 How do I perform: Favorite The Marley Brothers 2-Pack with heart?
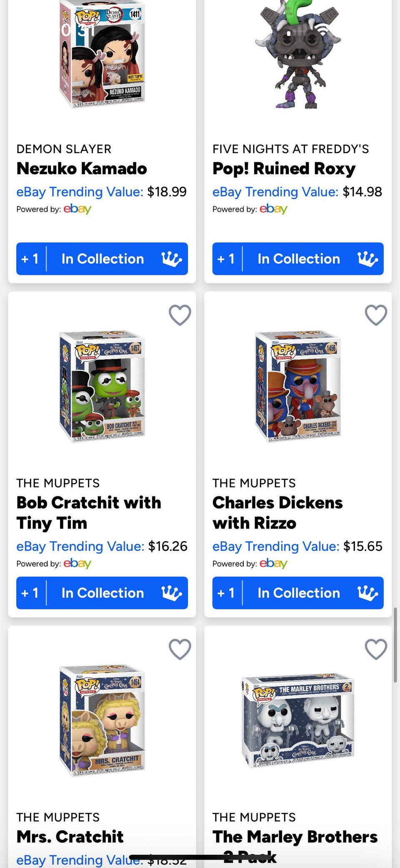[x=376, y=649]
